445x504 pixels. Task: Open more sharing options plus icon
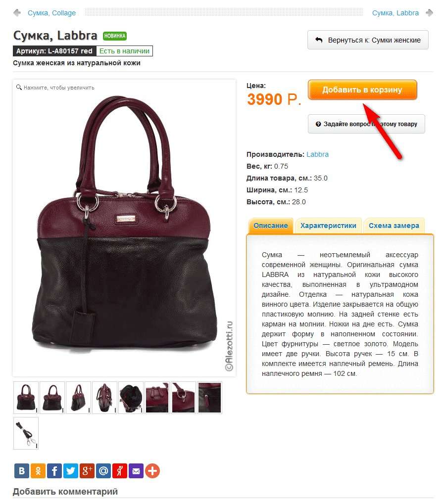tap(152, 471)
